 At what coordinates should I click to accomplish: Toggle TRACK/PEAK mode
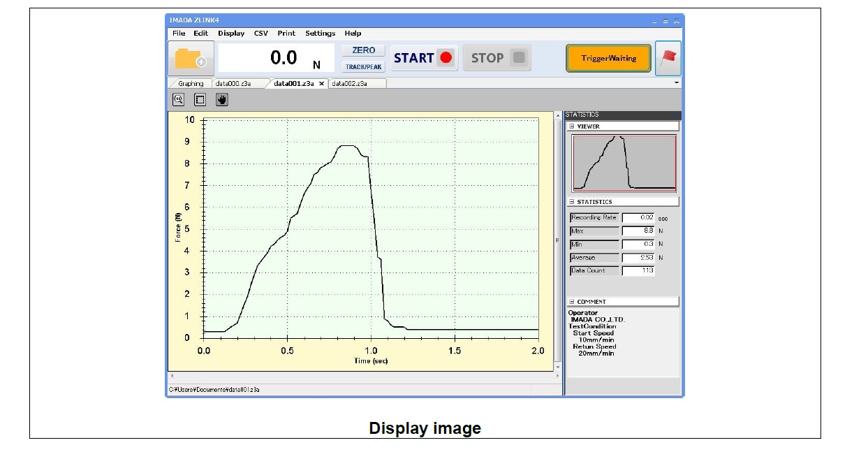click(363, 67)
